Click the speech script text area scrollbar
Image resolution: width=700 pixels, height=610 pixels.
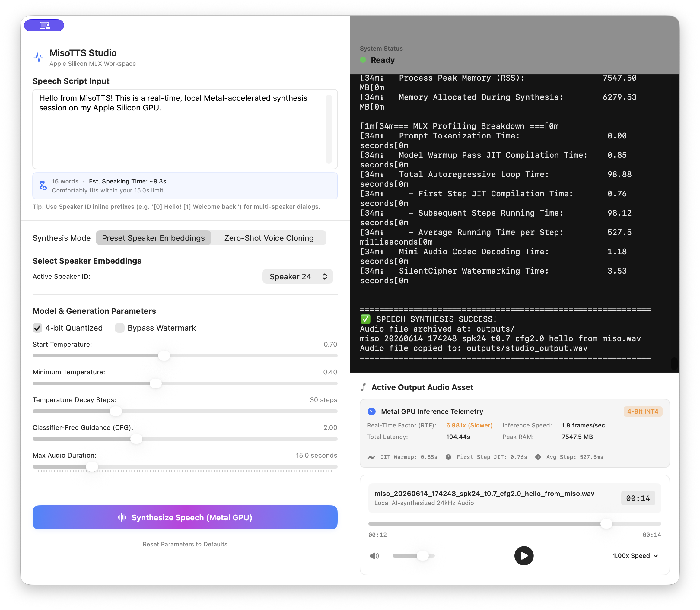pyautogui.click(x=329, y=129)
